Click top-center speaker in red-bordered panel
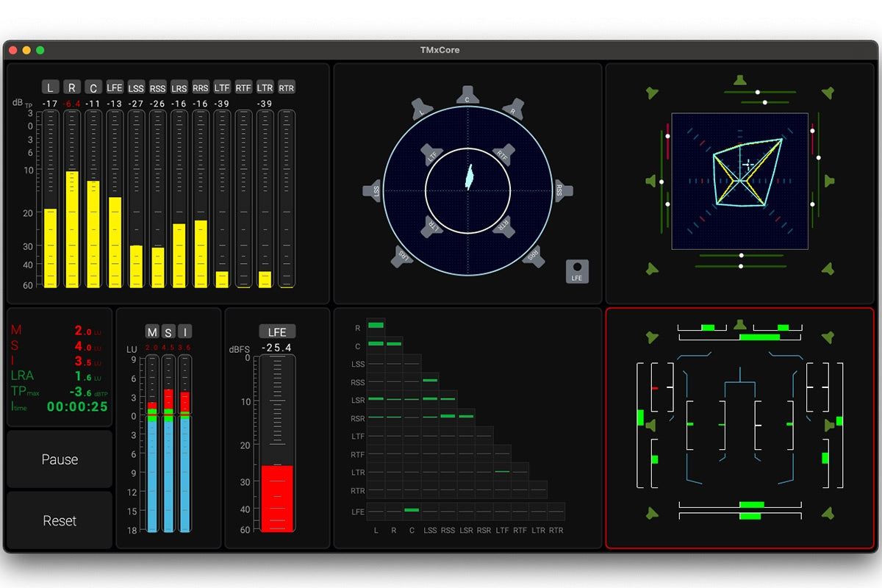 tap(740, 324)
